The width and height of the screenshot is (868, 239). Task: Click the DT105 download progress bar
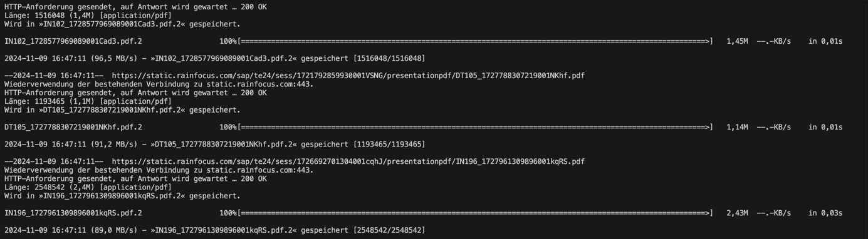tap(476, 127)
